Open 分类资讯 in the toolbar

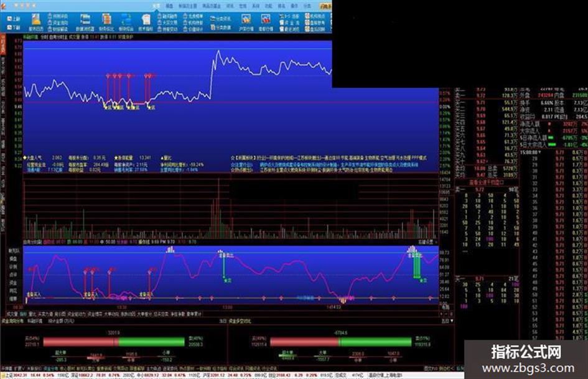220,19
